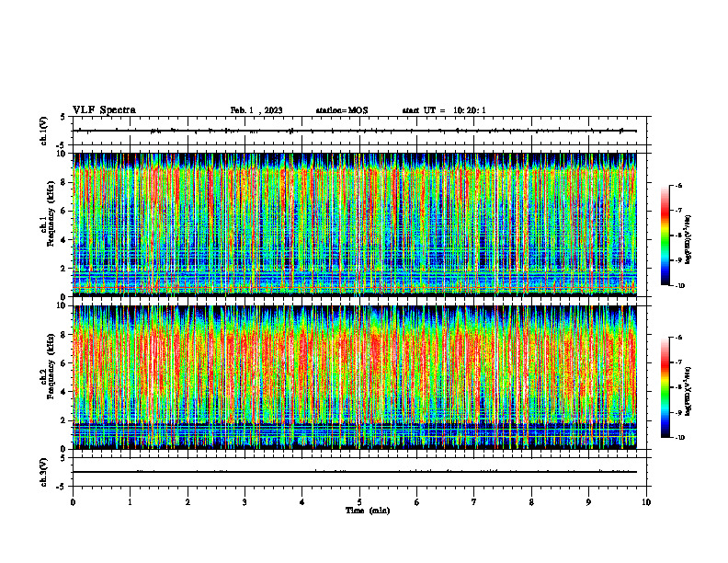Click the "4" kHz tick on ch.1 frequency axis
The height and width of the screenshot is (563, 728).
pos(64,240)
